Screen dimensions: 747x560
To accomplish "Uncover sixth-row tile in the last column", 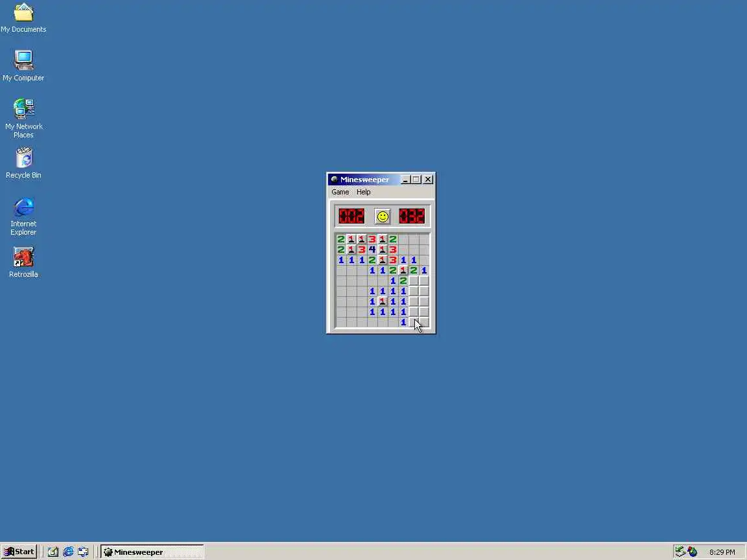I will pyautogui.click(x=425, y=291).
